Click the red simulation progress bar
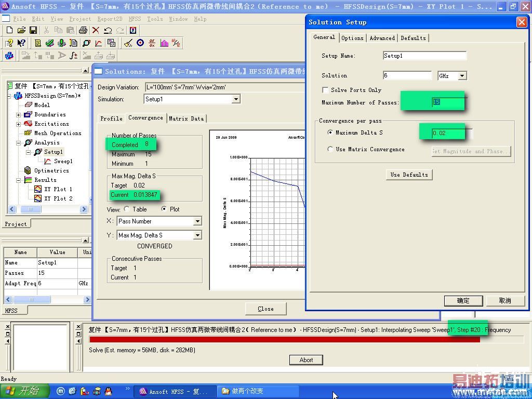532x399 pixels. (x=284, y=339)
